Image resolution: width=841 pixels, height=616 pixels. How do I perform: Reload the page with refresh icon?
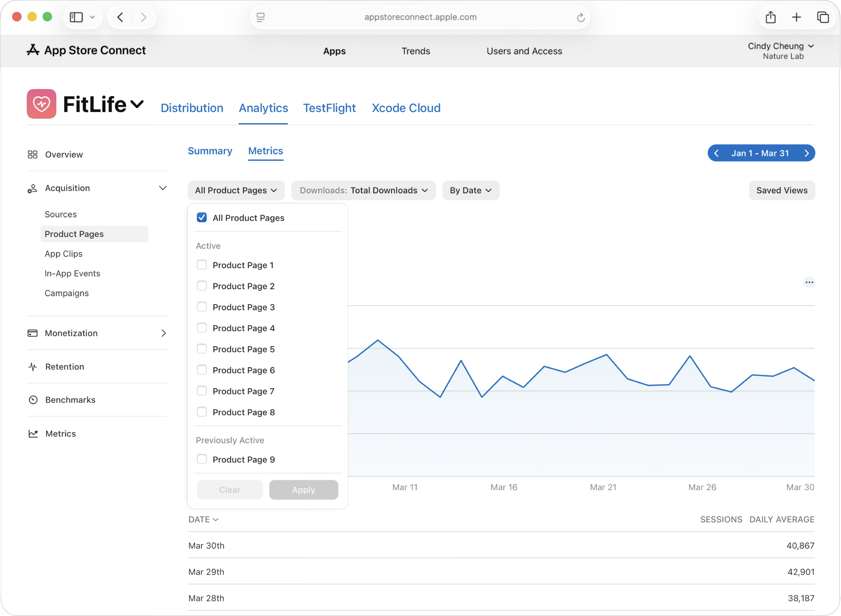[580, 17]
